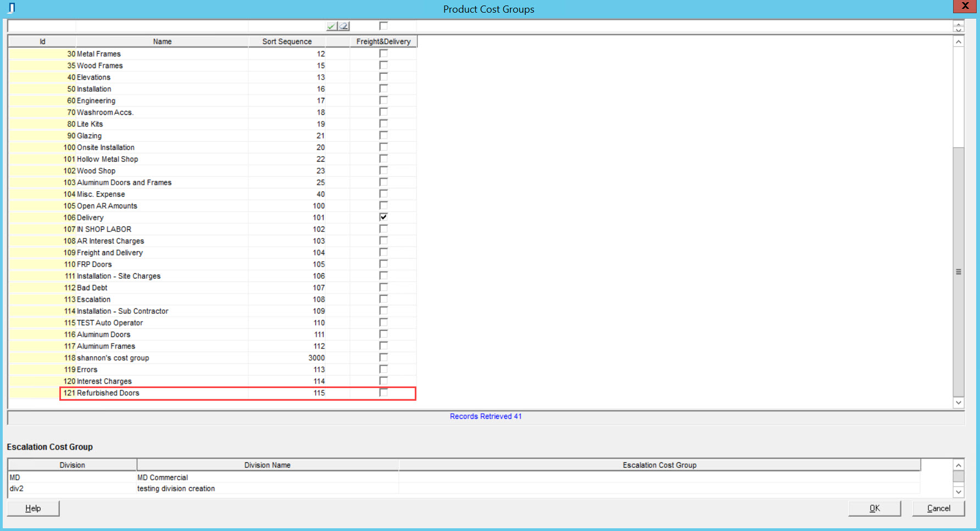Click filter row spinner down arrow
980x531 pixels.
959,29
